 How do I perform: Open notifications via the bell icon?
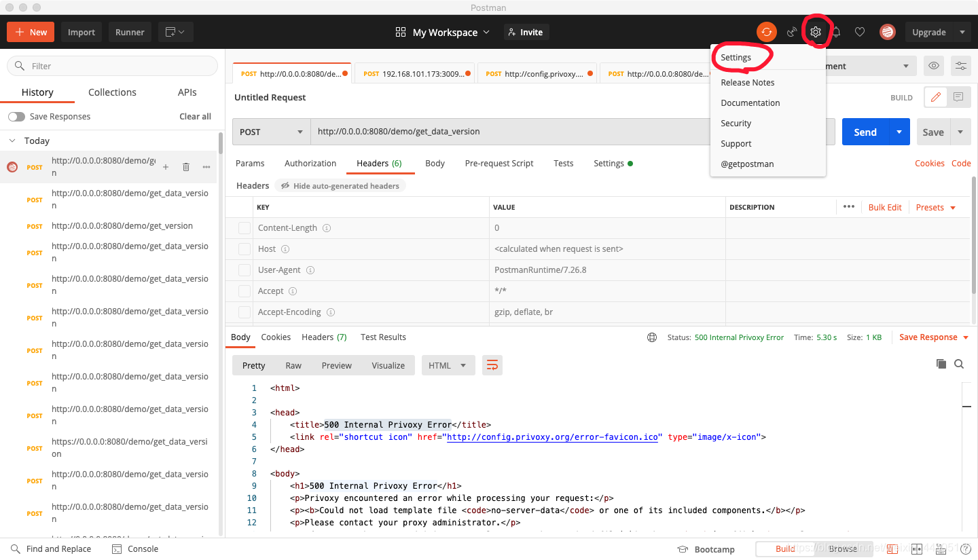pos(835,31)
